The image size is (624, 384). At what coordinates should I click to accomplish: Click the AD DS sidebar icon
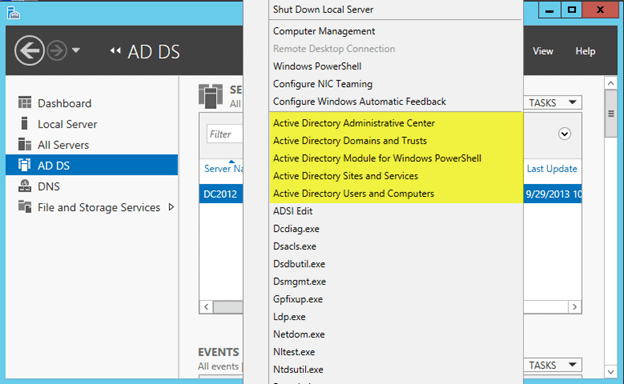coord(24,165)
